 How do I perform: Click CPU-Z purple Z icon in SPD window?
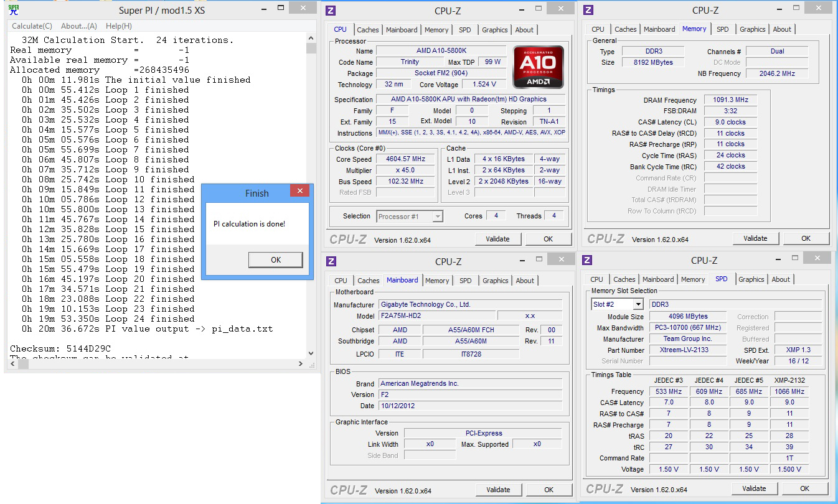click(x=587, y=259)
